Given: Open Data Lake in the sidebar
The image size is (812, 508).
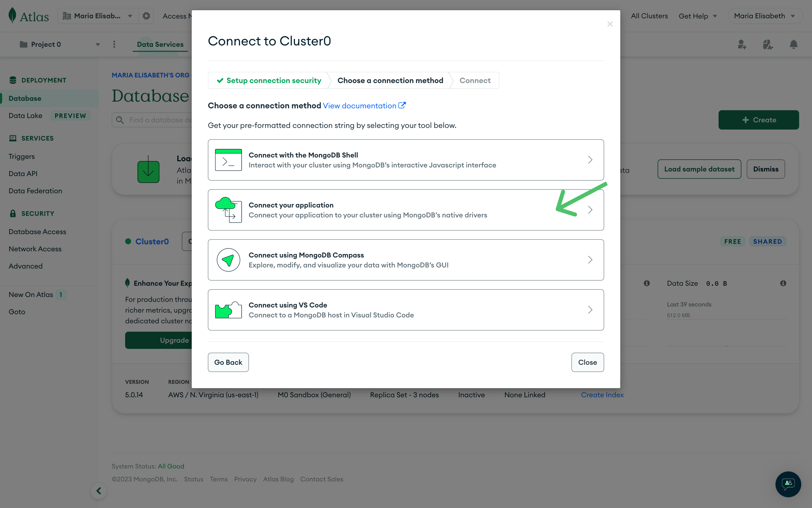Looking at the screenshot, I should coord(26,116).
